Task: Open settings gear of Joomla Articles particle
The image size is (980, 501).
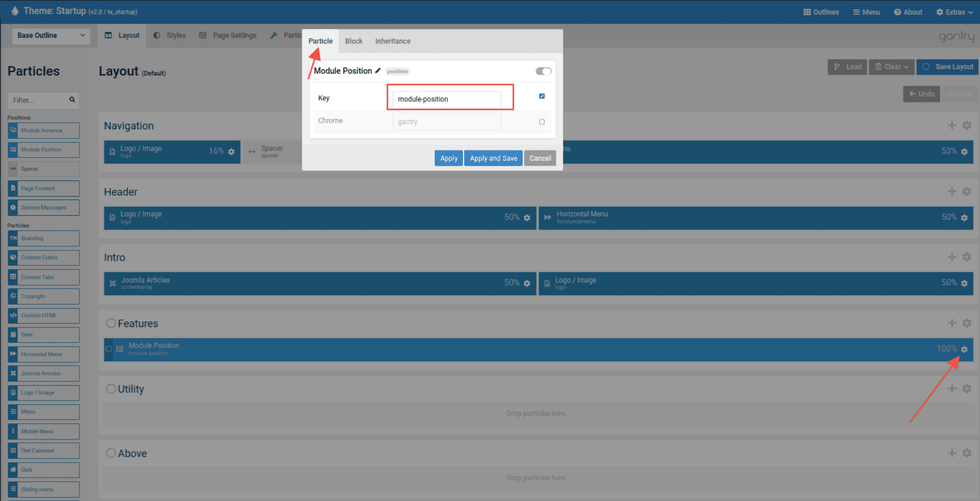Action: (x=527, y=283)
